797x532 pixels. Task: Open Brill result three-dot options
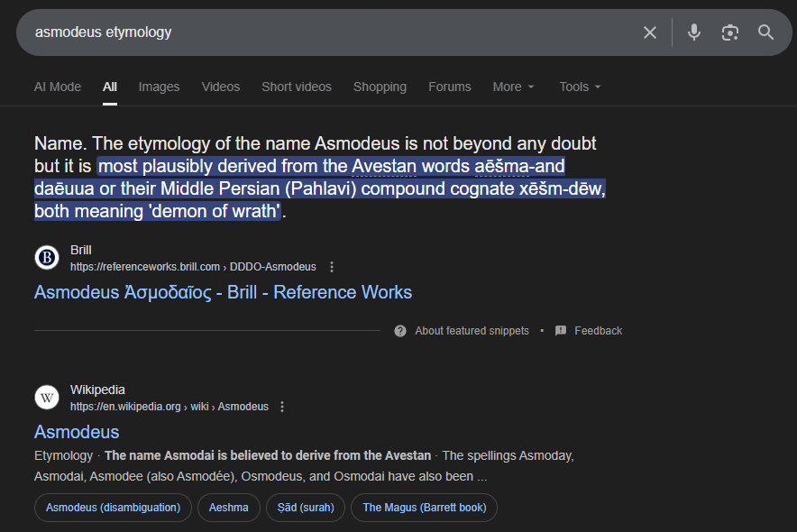click(x=332, y=267)
